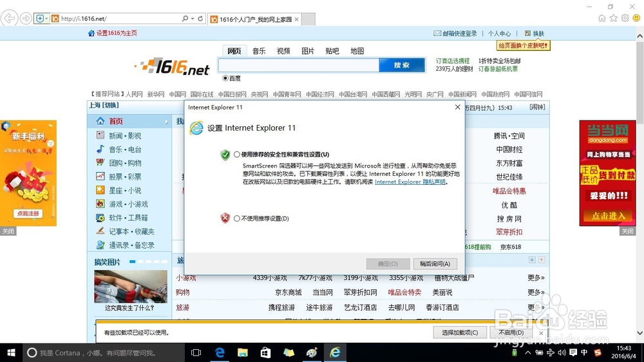Click the browser Forward arrow

26,19
